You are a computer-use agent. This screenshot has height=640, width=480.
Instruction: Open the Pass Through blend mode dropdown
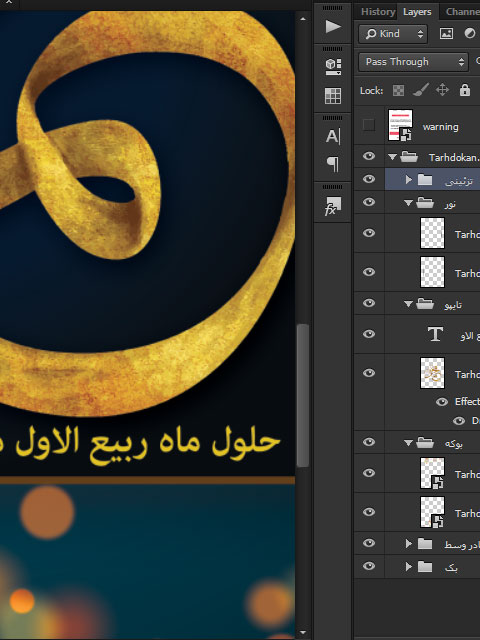[413, 62]
